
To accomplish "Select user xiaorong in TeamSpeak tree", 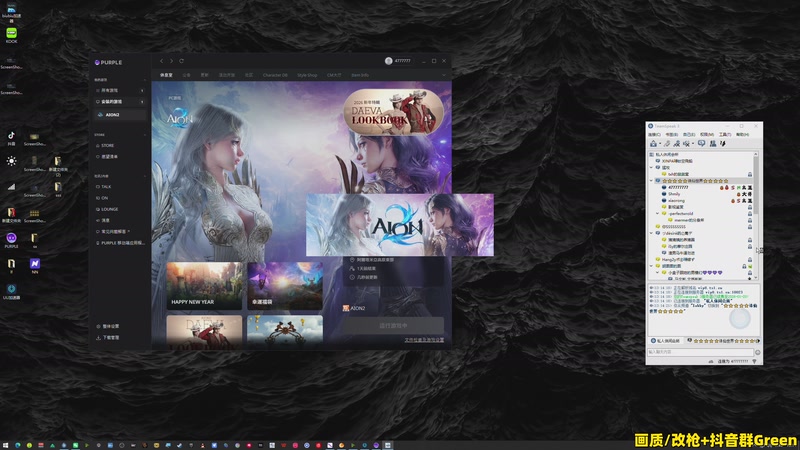I will (x=676, y=201).
